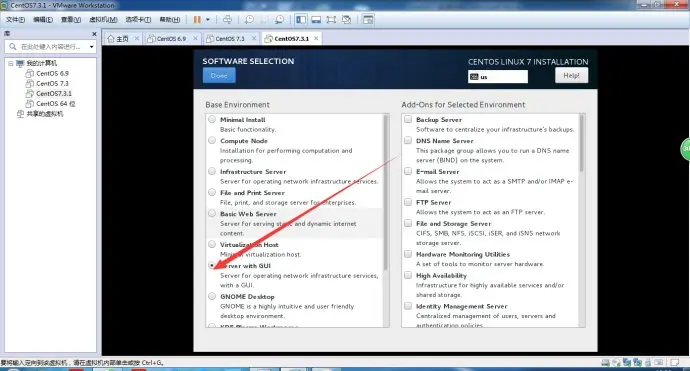
Task: Open the snapshot manager
Action: click(x=279, y=19)
